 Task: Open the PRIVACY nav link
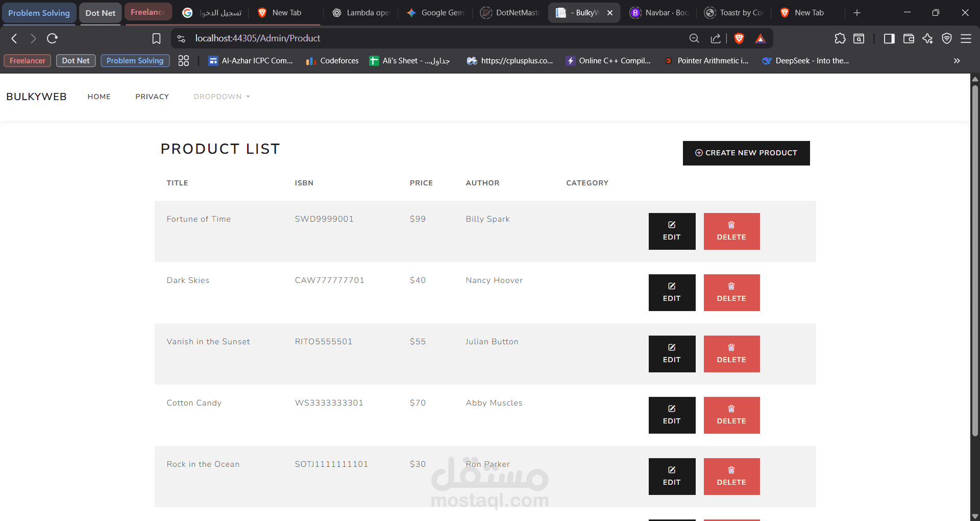[152, 97]
